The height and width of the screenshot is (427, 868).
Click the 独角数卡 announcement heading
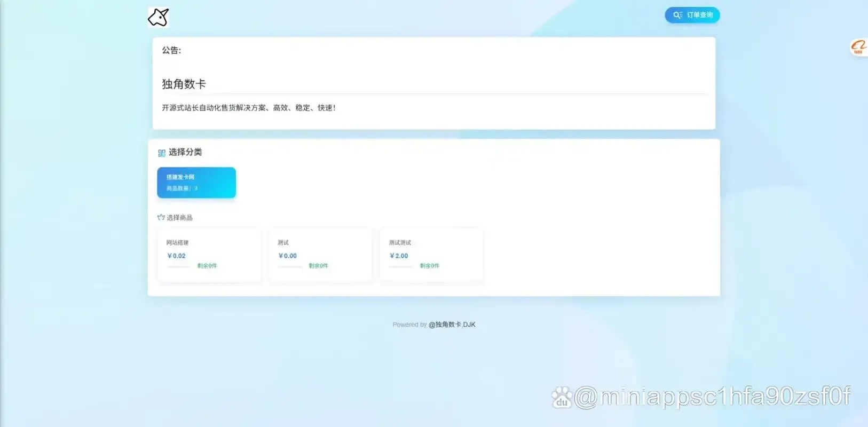184,84
